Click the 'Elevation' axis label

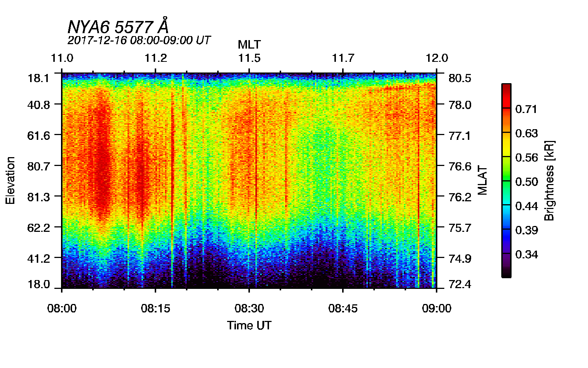(x=10, y=180)
